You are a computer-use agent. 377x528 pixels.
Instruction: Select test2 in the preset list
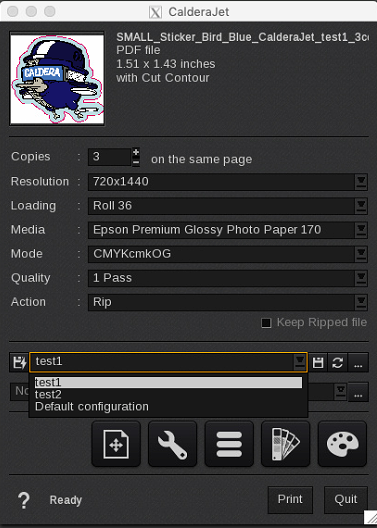click(x=168, y=394)
